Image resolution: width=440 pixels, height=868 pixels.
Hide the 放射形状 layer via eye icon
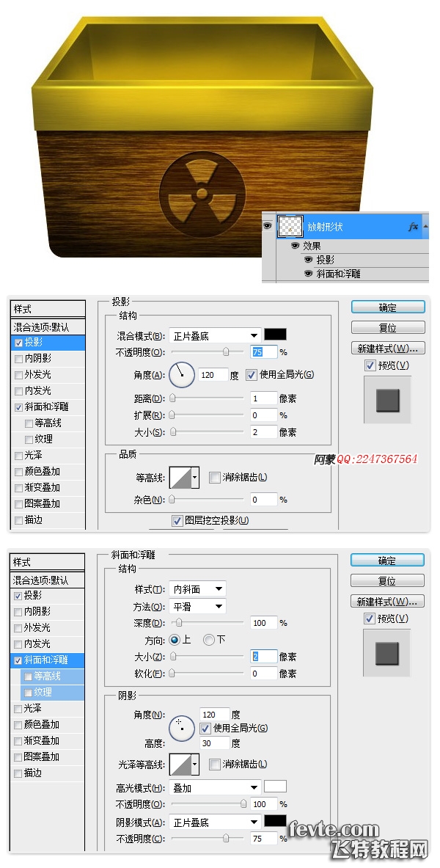(x=268, y=227)
